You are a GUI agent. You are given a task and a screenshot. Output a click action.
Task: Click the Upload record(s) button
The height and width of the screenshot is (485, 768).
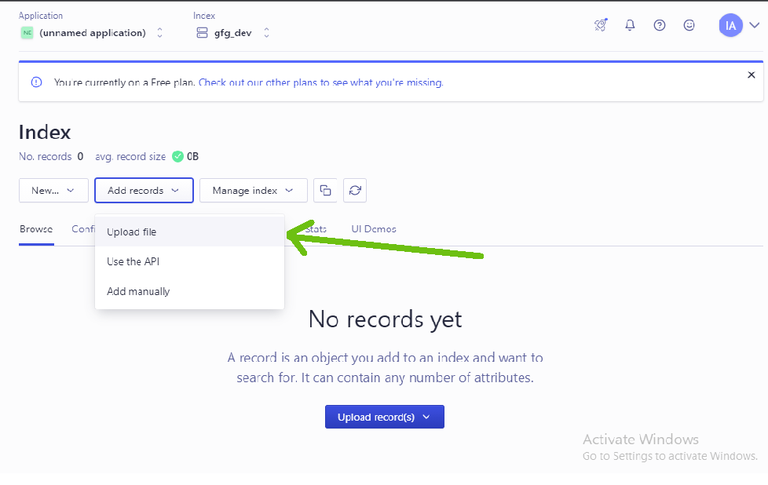[384, 417]
